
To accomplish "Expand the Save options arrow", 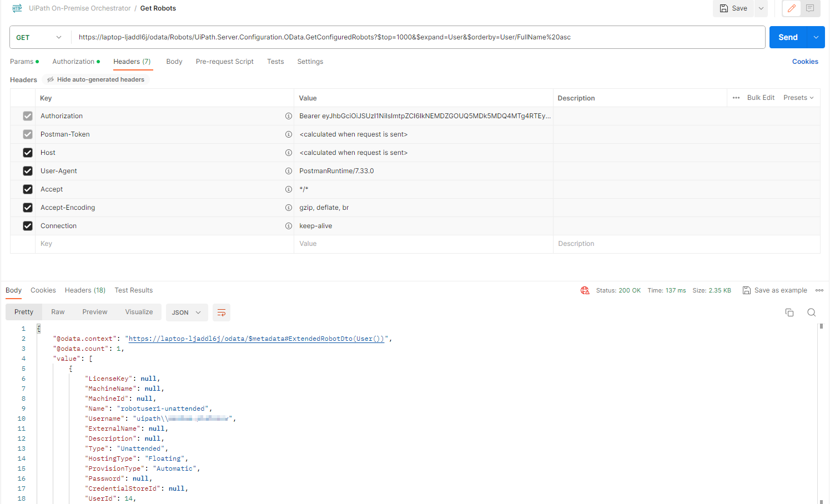I will [761, 8].
